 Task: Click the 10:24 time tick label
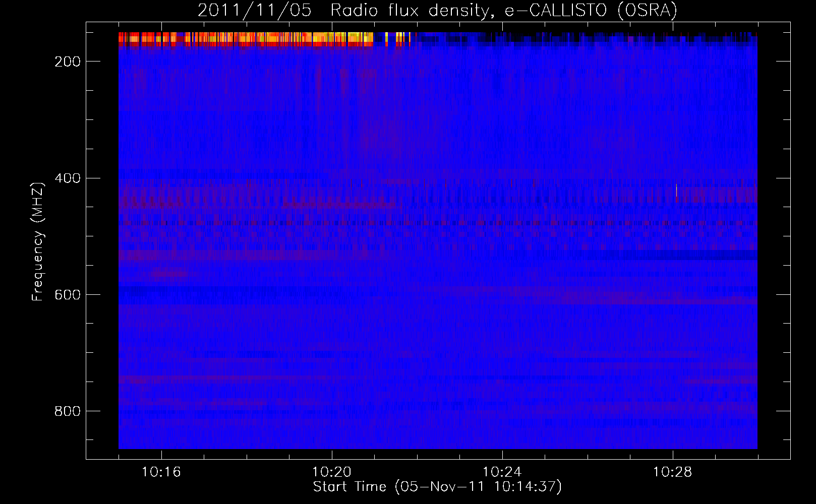502,472
